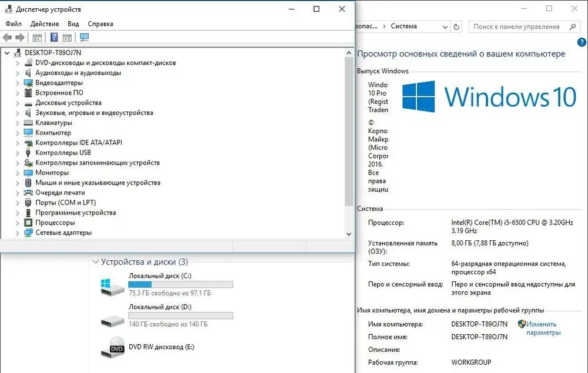Image resolution: width=588 pixels, height=373 pixels.
Task: Select the Видеоадаптеры device icon
Action: coord(29,83)
